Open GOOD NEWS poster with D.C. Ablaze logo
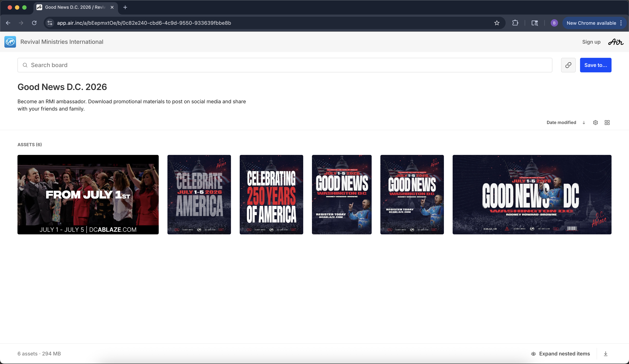The height and width of the screenshot is (364, 629). coord(412,195)
